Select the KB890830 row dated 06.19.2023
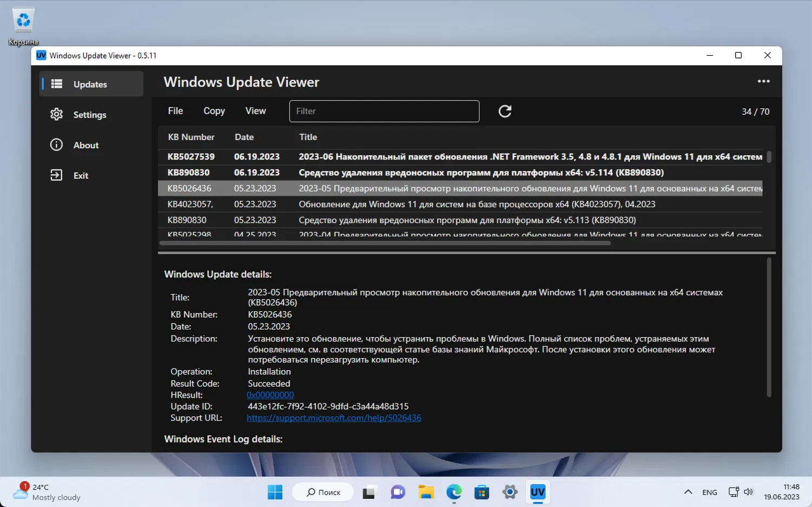812x507 pixels. point(460,173)
